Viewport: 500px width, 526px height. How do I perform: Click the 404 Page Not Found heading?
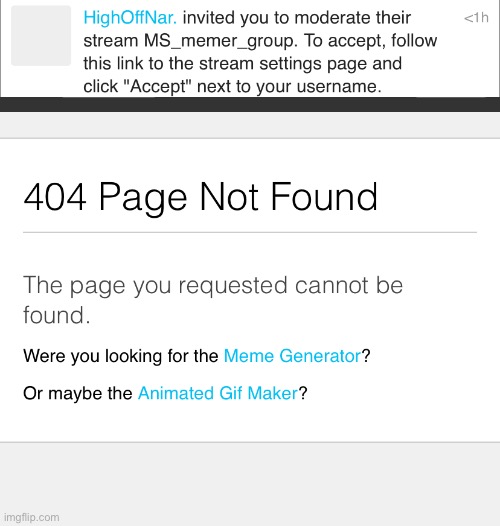point(201,197)
